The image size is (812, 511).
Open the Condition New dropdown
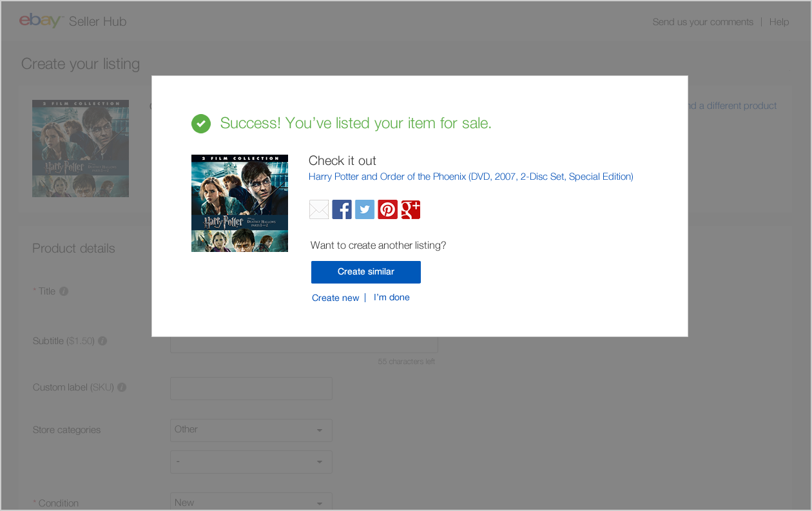click(251, 502)
